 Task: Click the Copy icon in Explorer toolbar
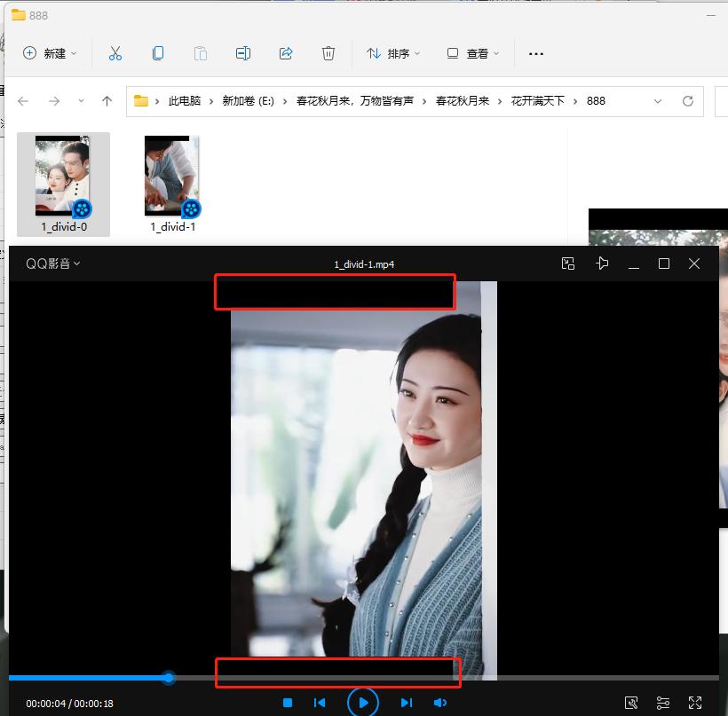(x=157, y=53)
